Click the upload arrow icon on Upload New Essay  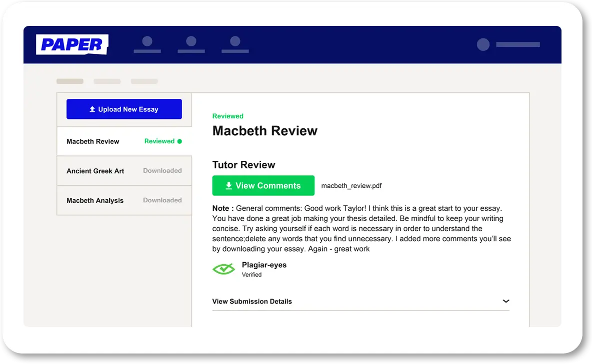(x=93, y=109)
